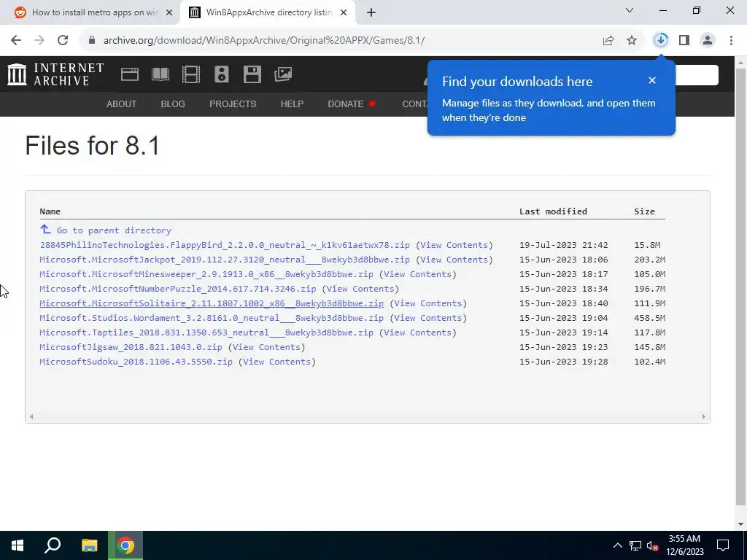The width and height of the screenshot is (747, 560).
Task: Select the Win8AppxArchive directory listing tab
Action: coord(268,12)
